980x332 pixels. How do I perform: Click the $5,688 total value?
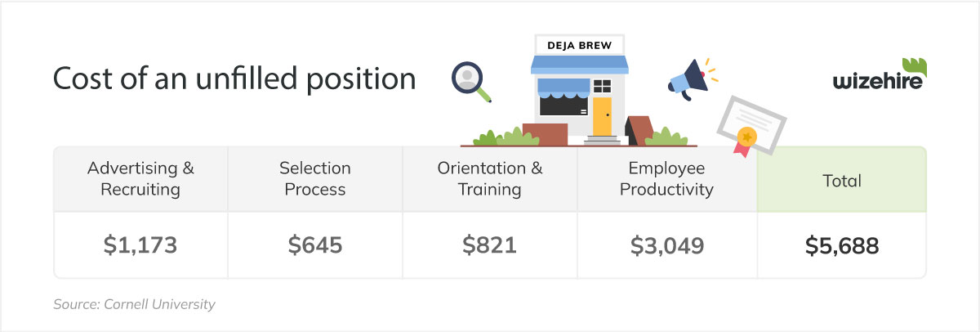click(841, 245)
